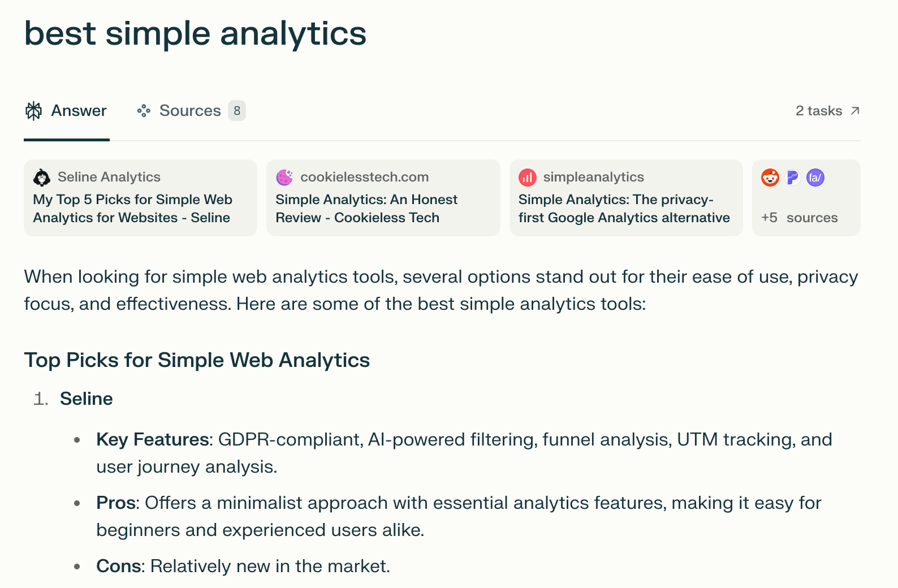Screen dimensions: 898x588
Task: Click the red bar-chart simpleanalytics favicon
Action: point(527,177)
